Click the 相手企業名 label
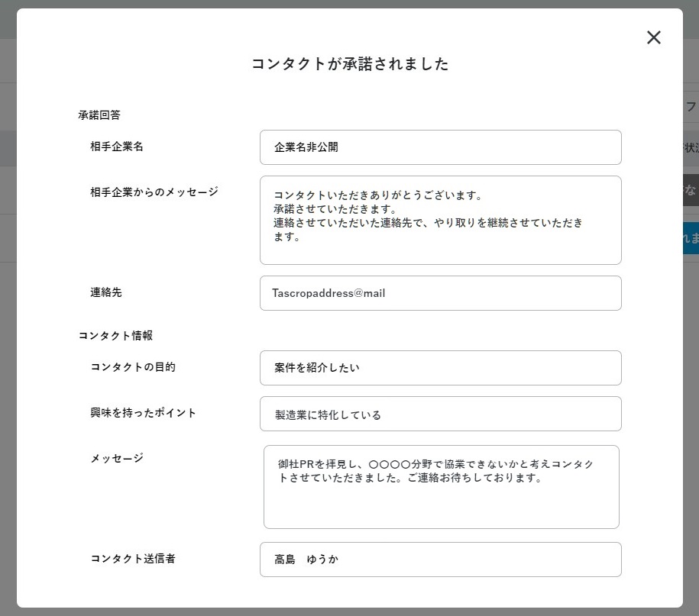The height and width of the screenshot is (616, 699). click(117, 147)
